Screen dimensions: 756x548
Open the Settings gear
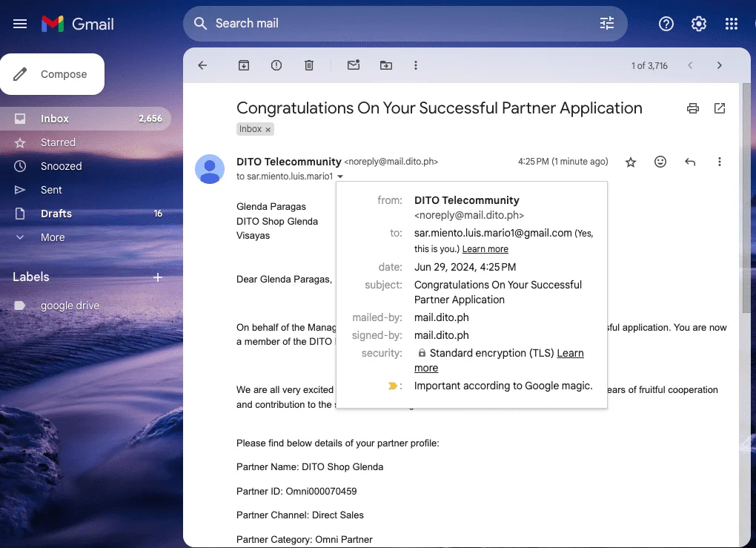[699, 24]
